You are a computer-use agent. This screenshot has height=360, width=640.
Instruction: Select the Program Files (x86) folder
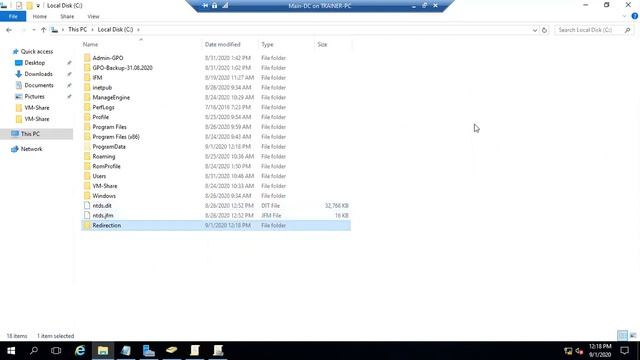tap(116, 137)
